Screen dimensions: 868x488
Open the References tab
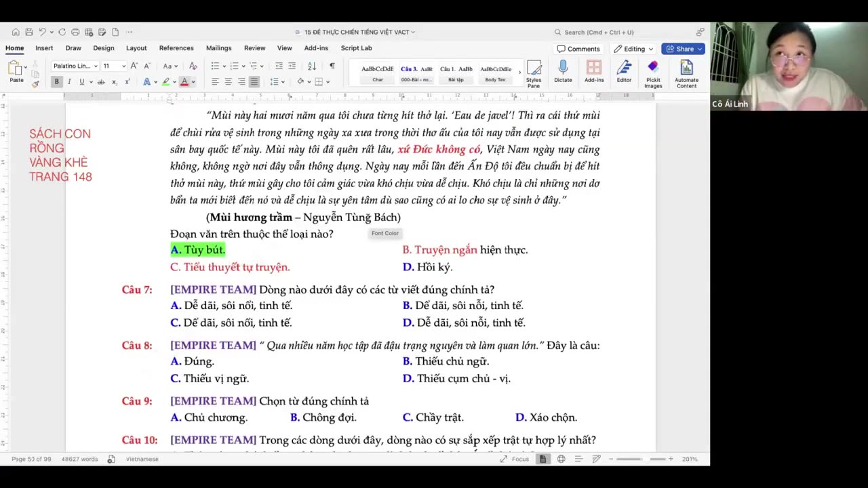click(x=176, y=48)
